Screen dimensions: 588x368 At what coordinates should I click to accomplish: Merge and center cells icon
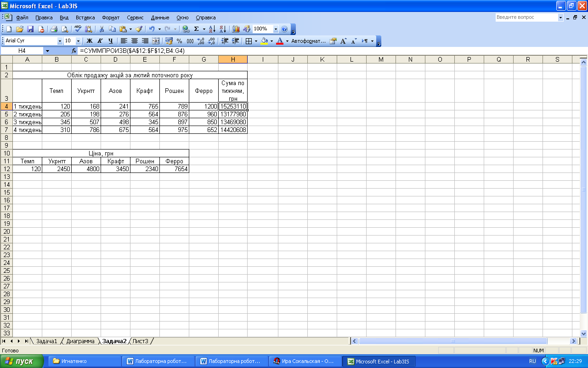[x=156, y=41]
